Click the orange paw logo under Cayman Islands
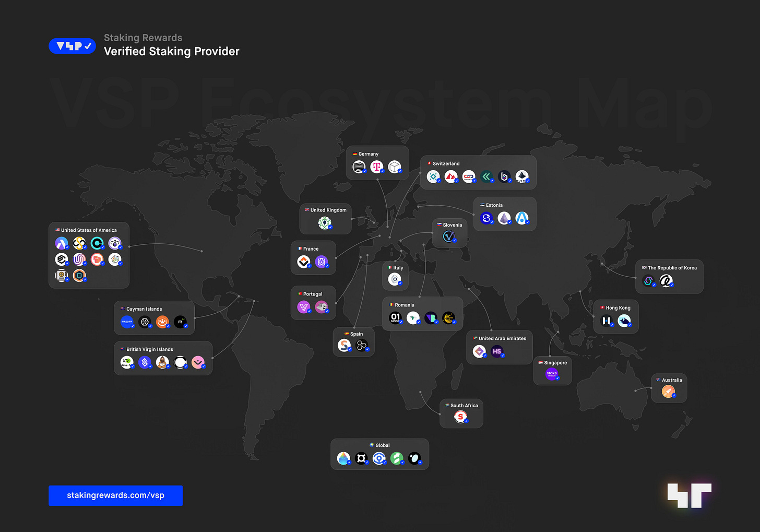Viewport: 760px width, 532px height. coord(162,322)
